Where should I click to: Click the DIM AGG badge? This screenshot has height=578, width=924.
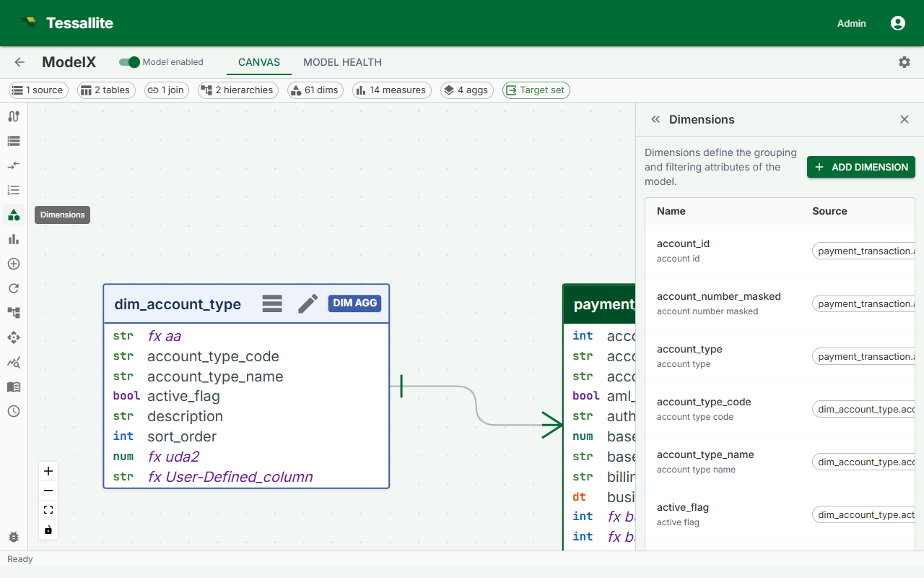355,303
